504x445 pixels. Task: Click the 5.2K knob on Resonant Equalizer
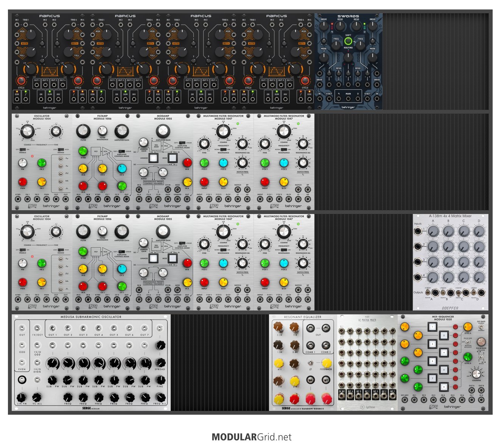(279, 327)
